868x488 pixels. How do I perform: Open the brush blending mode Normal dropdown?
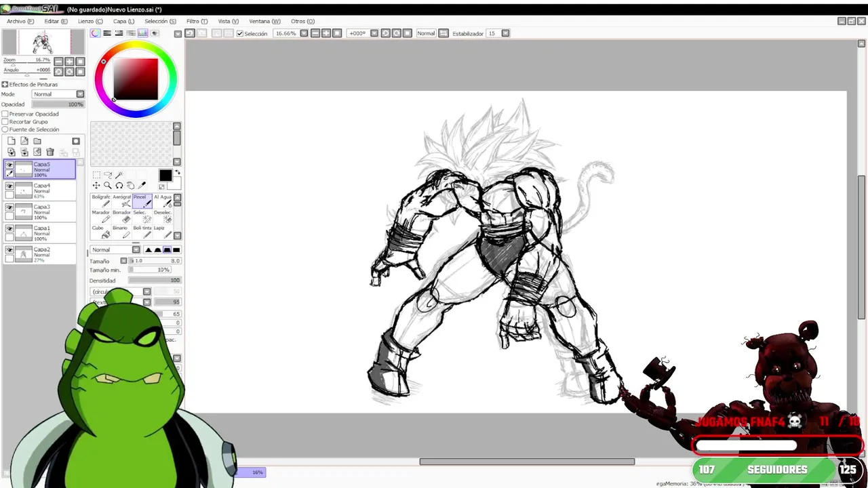pos(115,250)
